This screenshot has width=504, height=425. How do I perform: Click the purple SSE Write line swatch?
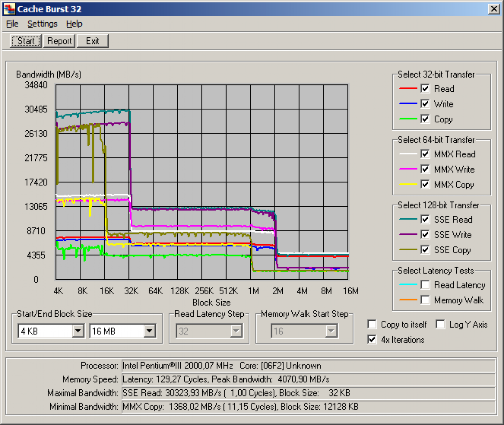point(408,234)
